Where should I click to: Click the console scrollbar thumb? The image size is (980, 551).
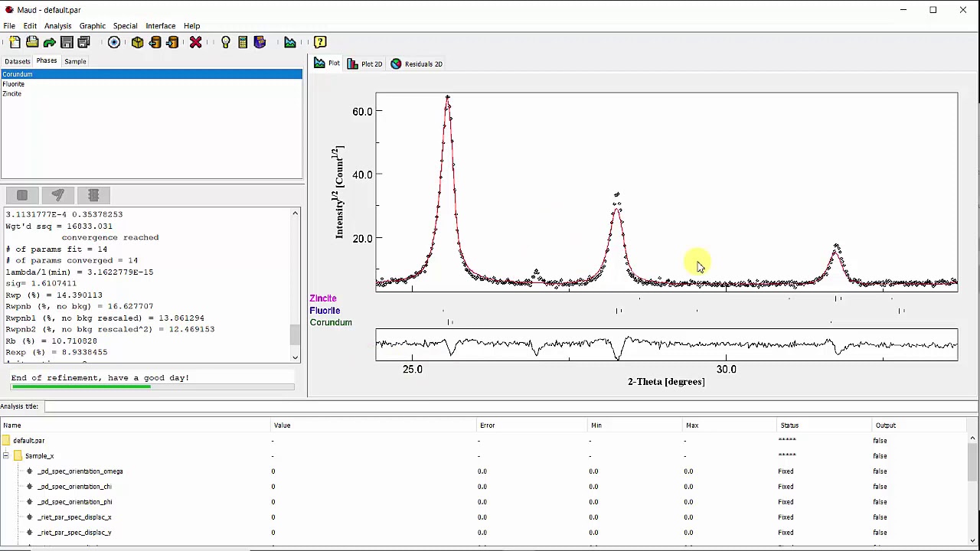coord(296,334)
